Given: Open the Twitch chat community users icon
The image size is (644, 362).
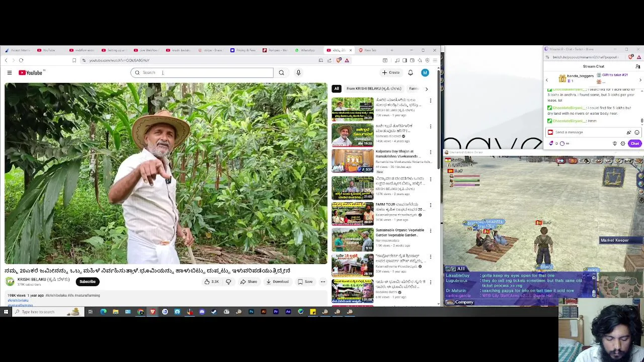Looking at the screenshot, I should (x=638, y=66).
